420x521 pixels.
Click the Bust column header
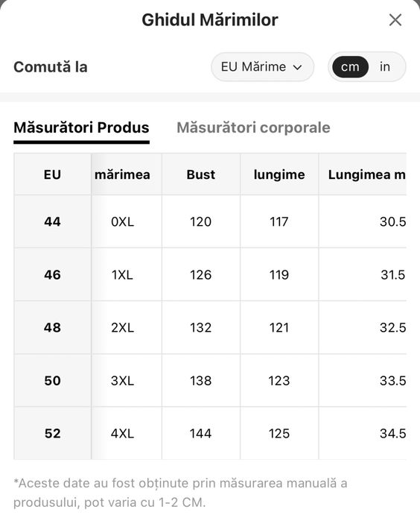(x=201, y=174)
